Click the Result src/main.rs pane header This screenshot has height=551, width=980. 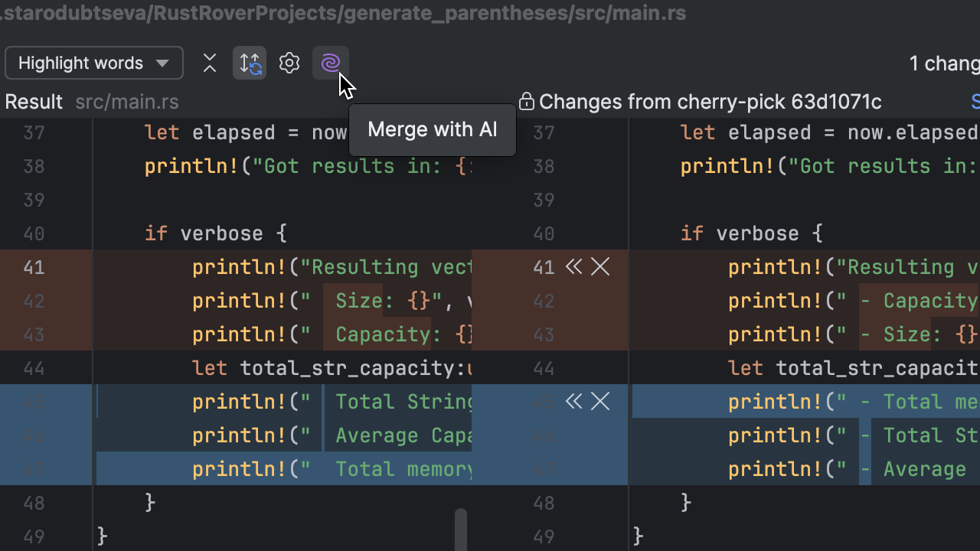point(92,102)
